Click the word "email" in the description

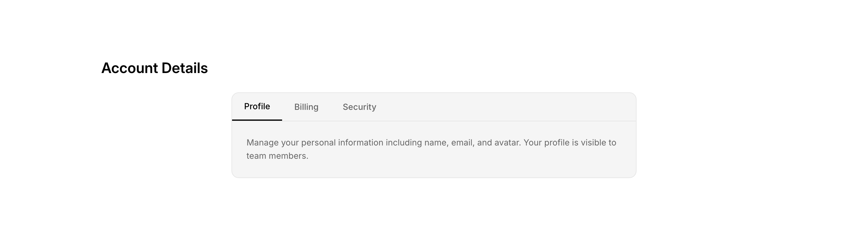[462, 143]
